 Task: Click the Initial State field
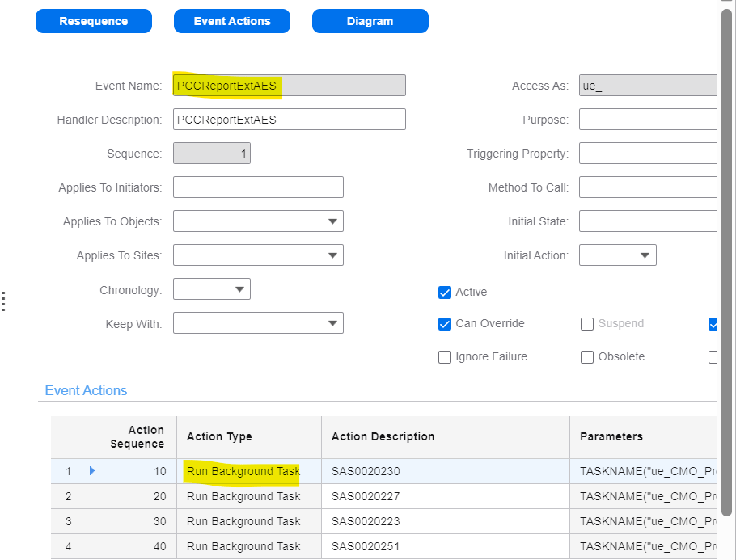648,221
